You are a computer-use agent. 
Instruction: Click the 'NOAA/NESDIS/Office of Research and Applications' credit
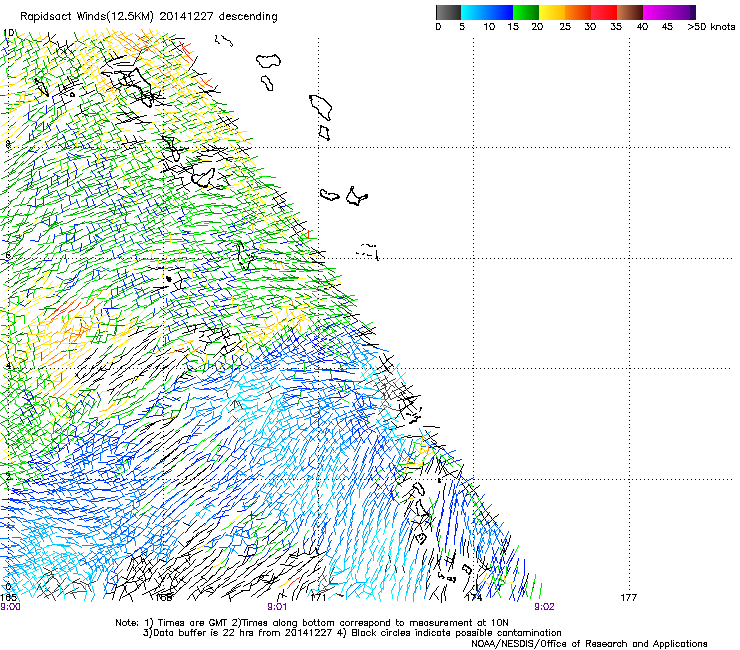(589, 644)
